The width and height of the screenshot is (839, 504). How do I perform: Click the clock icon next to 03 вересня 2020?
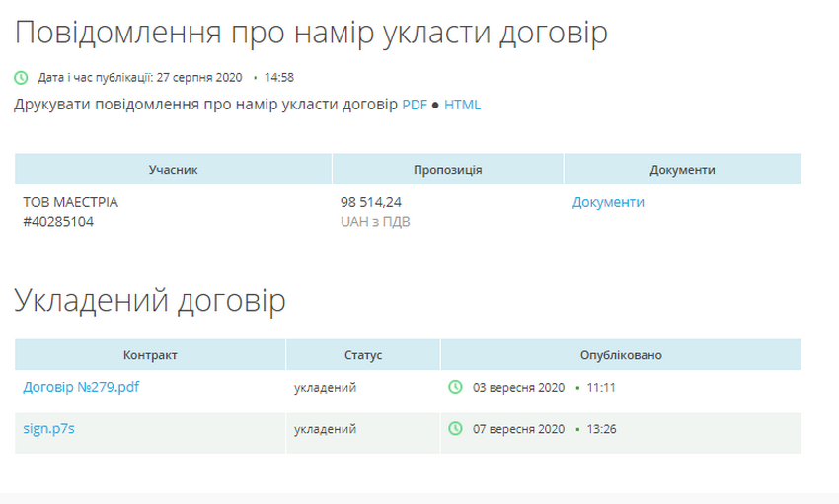pyautogui.click(x=455, y=387)
